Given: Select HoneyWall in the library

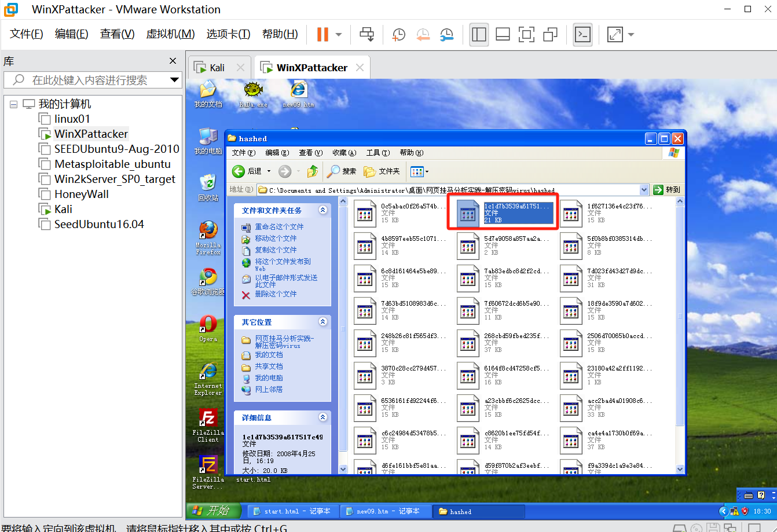Looking at the screenshot, I should [81, 194].
